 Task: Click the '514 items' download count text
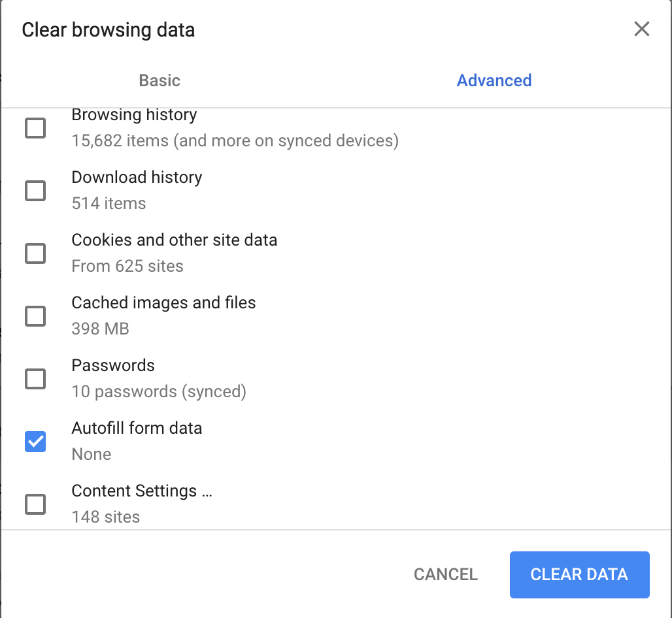click(x=109, y=203)
